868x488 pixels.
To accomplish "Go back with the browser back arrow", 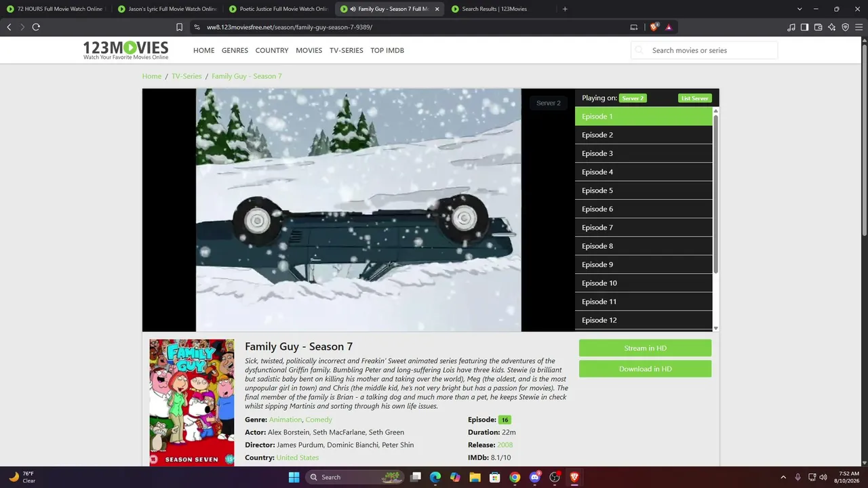I will [9, 27].
